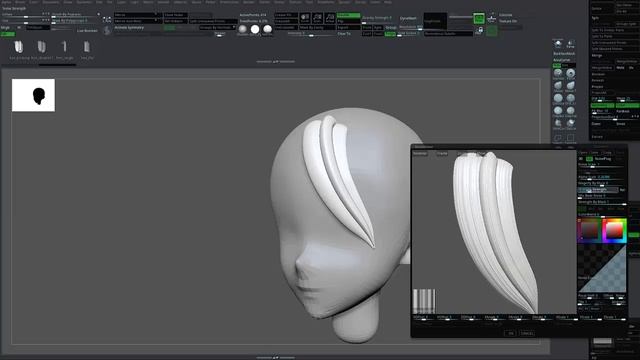The height and width of the screenshot is (360, 640).
Task: Toggle Live Boolean mode
Action: 87,31
